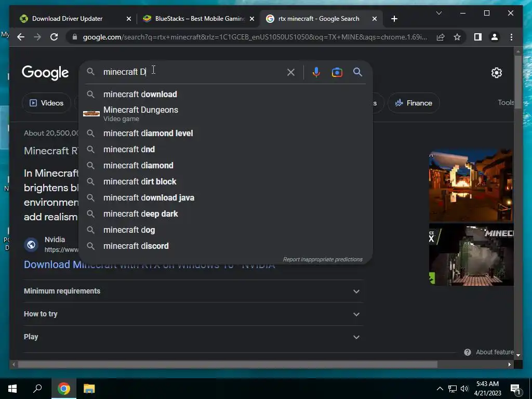The height and width of the screenshot is (399, 532).
Task: Click the vertical page scrollbar
Action: [518, 82]
